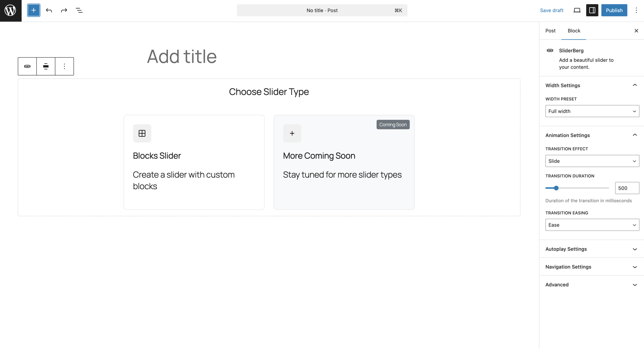
Task: Open the block inserter with the plus icon
Action: (33, 10)
